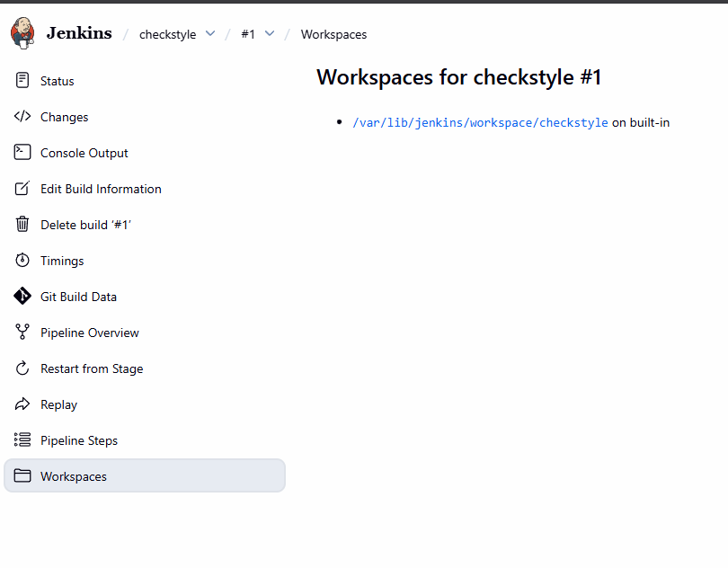Select Restart from Stage
The height and width of the screenshot is (568, 728).
pyautogui.click(x=145, y=368)
